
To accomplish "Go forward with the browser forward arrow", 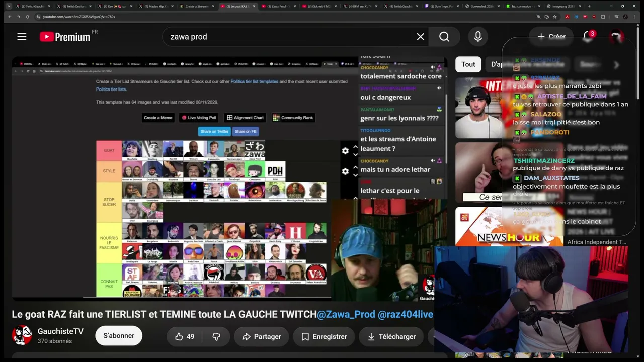I will pyautogui.click(x=18, y=17).
